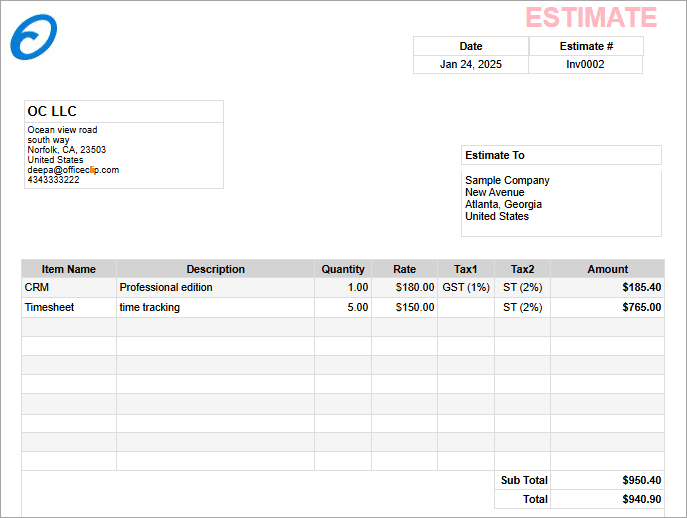Click the Amount column header

click(607, 269)
